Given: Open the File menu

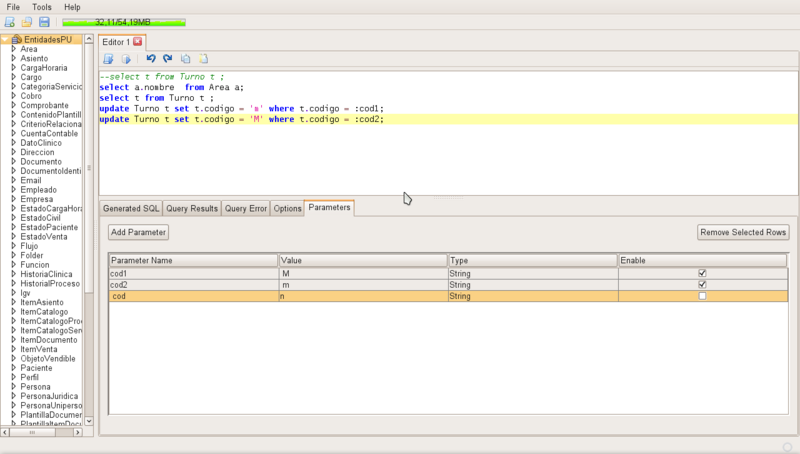Looking at the screenshot, I should point(13,7).
